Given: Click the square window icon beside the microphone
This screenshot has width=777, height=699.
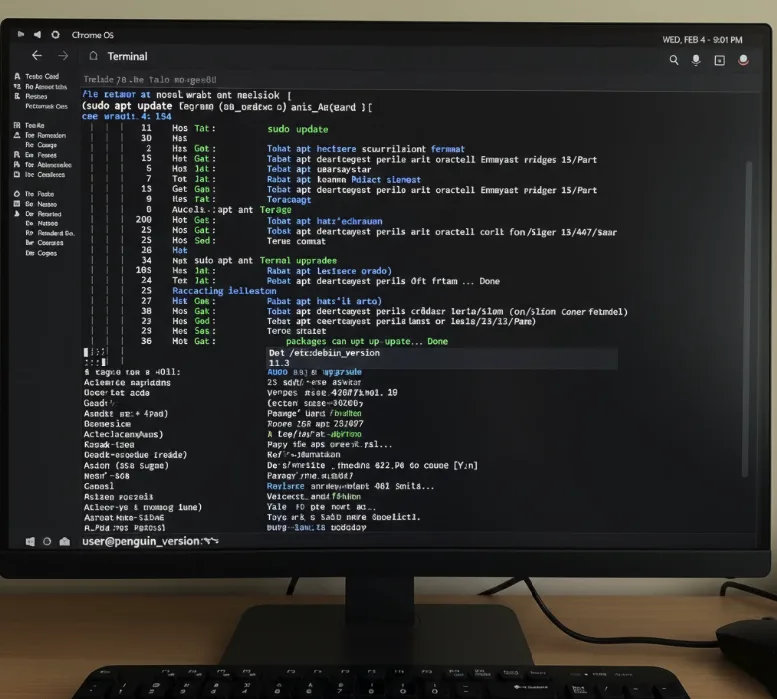Looking at the screenshot, I should [719, 60].
